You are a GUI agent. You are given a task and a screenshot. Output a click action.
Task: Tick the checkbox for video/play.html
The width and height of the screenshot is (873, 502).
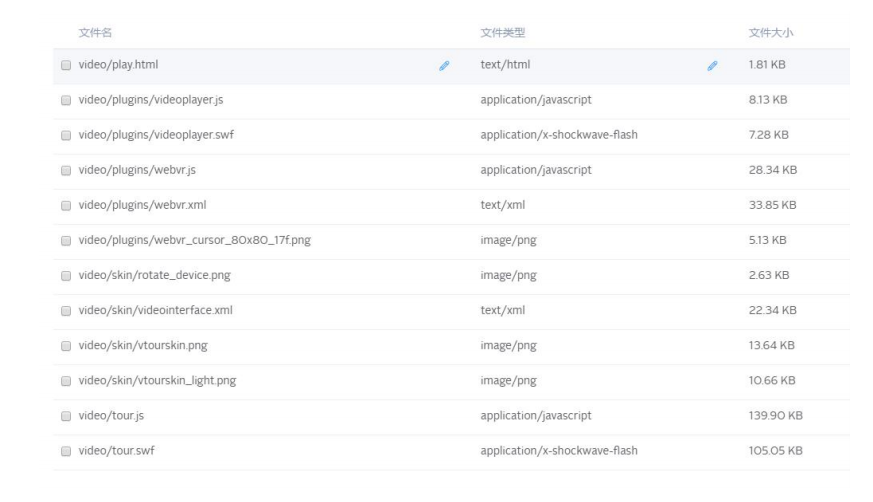pos(66,65)
